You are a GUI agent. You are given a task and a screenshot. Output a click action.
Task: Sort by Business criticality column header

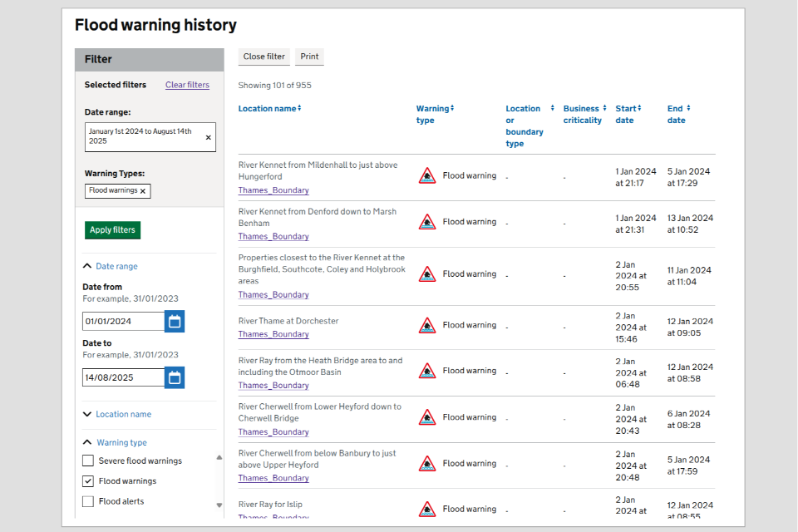coord(583,114)
